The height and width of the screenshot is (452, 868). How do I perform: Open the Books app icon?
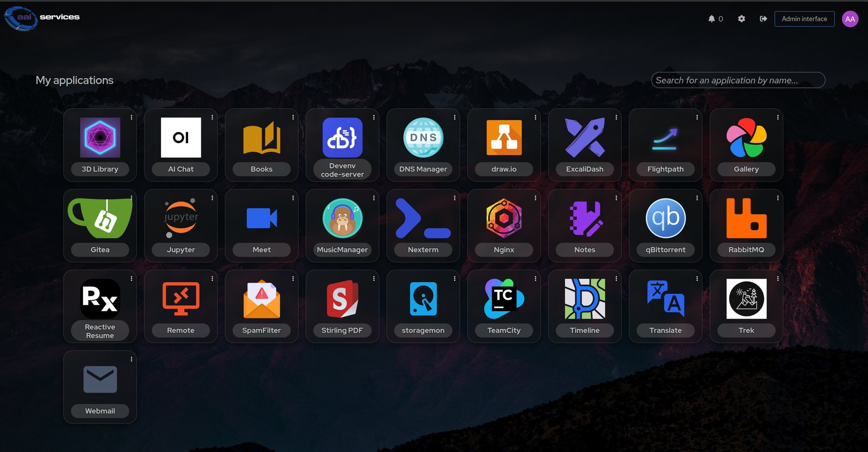coord(261,138)
